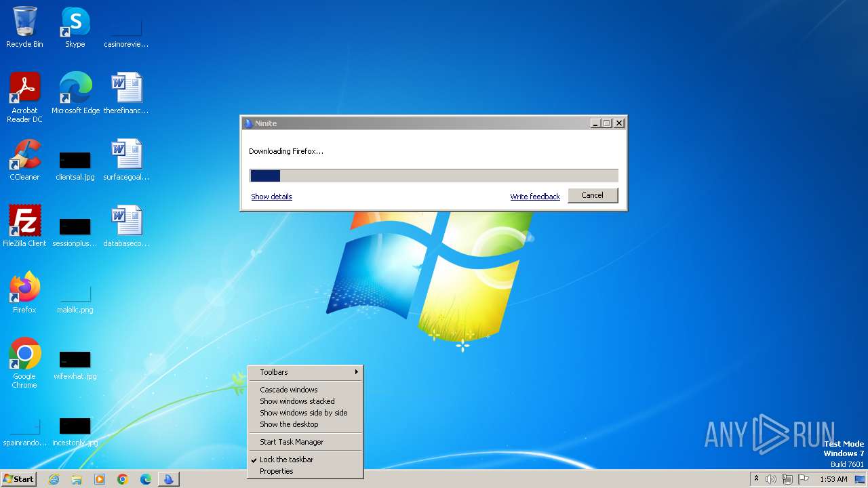Click Show details link in Ninite

(271, 197)
